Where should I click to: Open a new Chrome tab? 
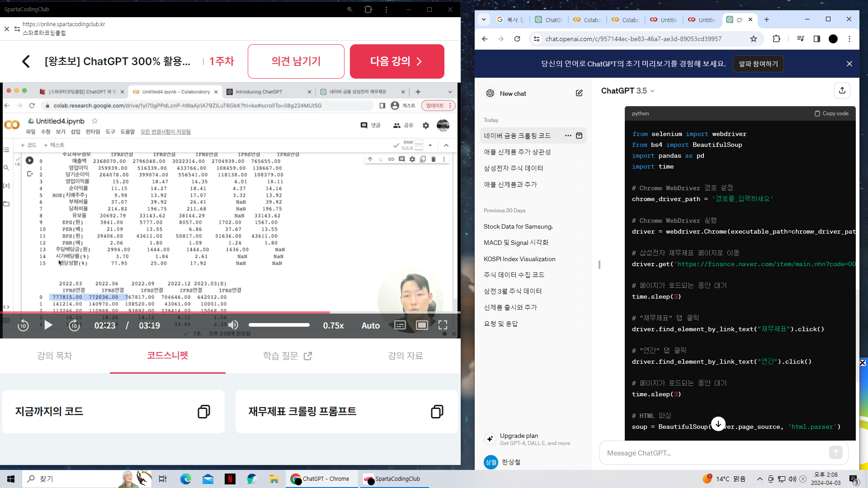(x=766, y=19)
